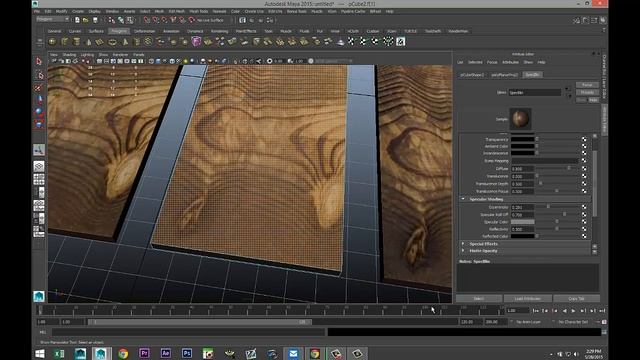Open the Channel Box / Layer Editor side tab
Image resolution: width=640 pixels, height=360 pixels.
click(604, 76)
